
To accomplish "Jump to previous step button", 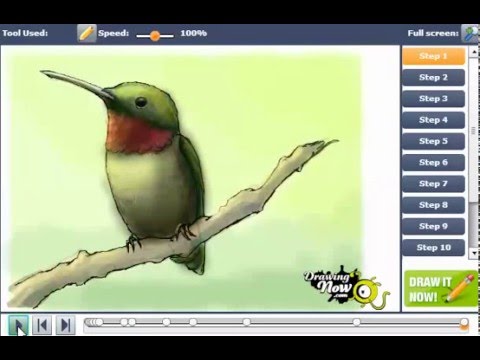I will pos(42,325).
